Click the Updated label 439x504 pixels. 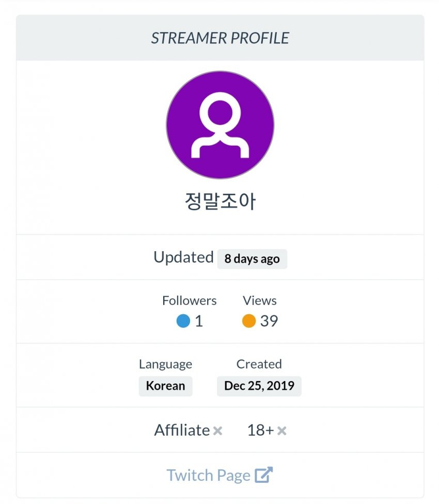pos(183,257)
